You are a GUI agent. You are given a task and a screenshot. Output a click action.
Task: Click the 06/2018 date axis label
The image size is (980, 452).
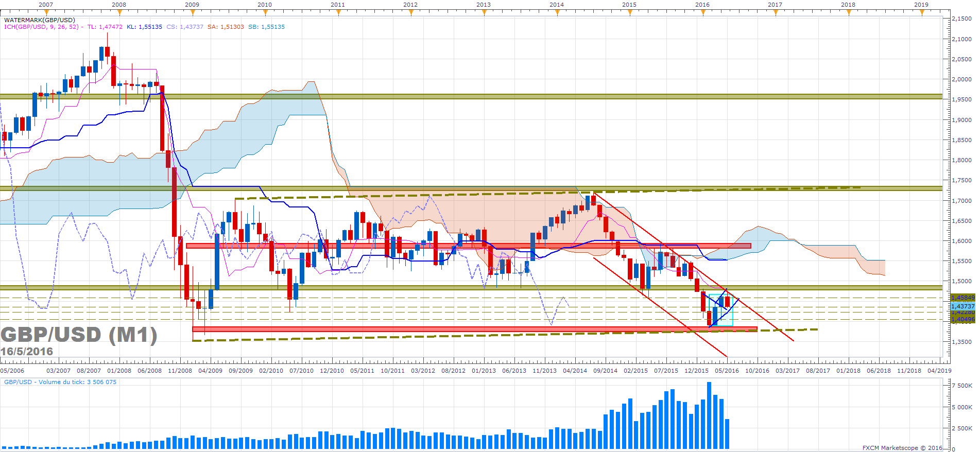pos(879,371)
